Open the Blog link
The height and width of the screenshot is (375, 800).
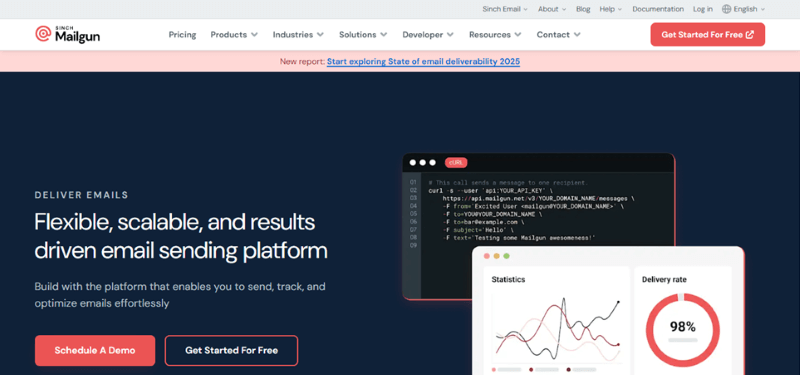pos(583,9)
